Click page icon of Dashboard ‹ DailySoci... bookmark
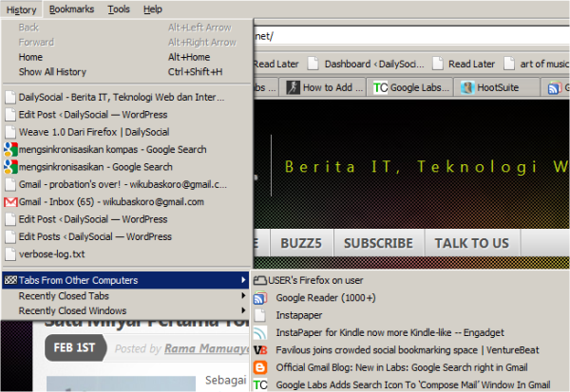Image resolution: width=570 pixels, height=392 pixels. tap(313, 64)
